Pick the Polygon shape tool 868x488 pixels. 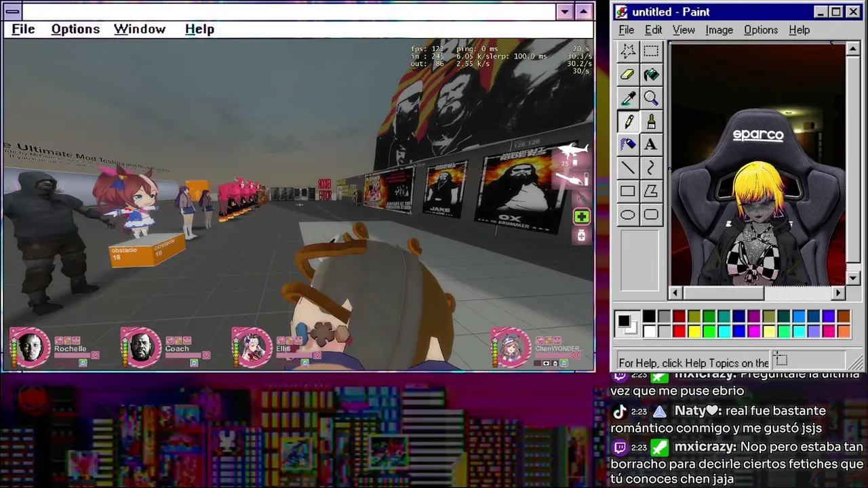coord(651,191)
